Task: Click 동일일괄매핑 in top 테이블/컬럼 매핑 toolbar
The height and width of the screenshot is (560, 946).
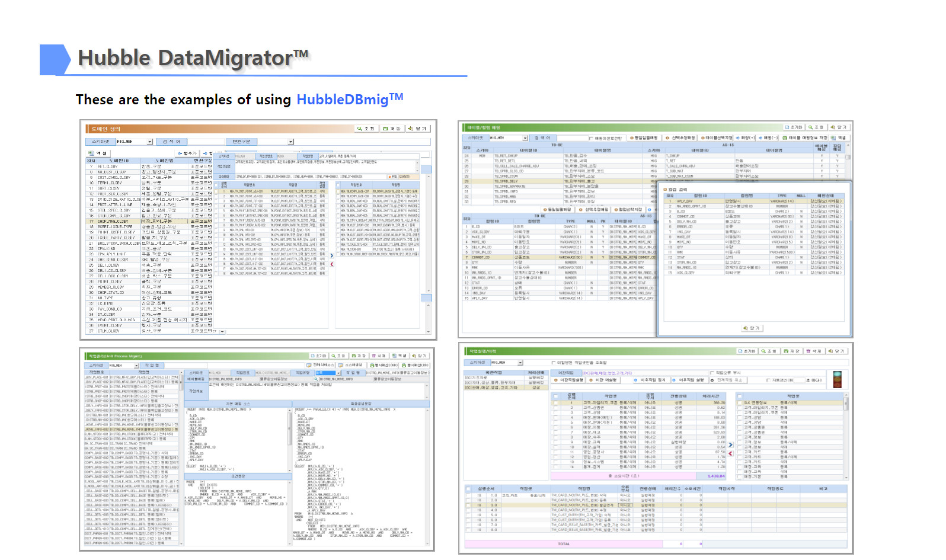Action: tap(644, 138)
